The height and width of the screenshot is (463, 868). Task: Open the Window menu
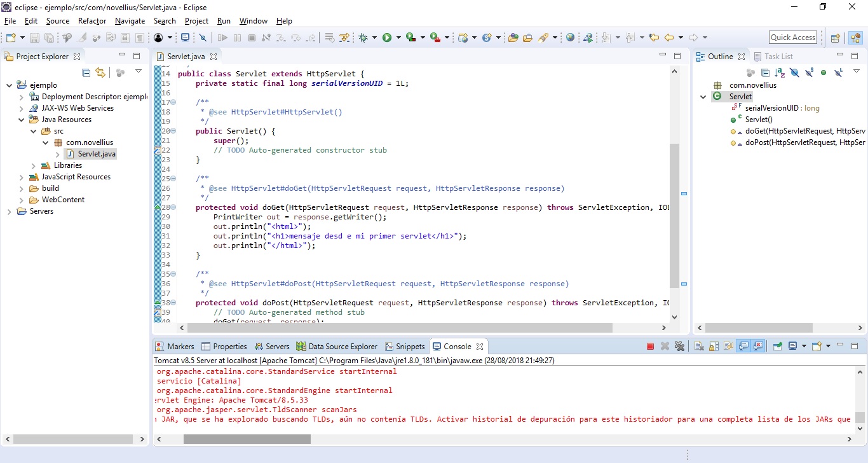[x=253, y=21]
